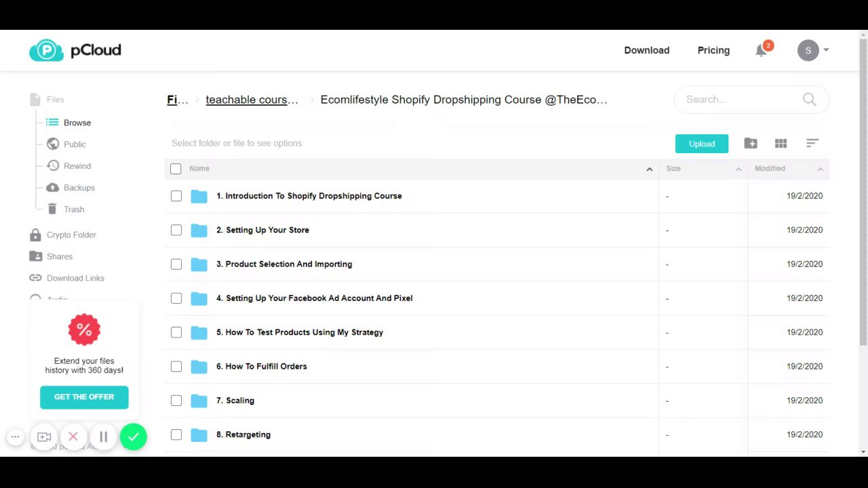Check the box for 6. How To Fulfill Orders
This screenshot has height=488, width=868.
coord(176,367)
